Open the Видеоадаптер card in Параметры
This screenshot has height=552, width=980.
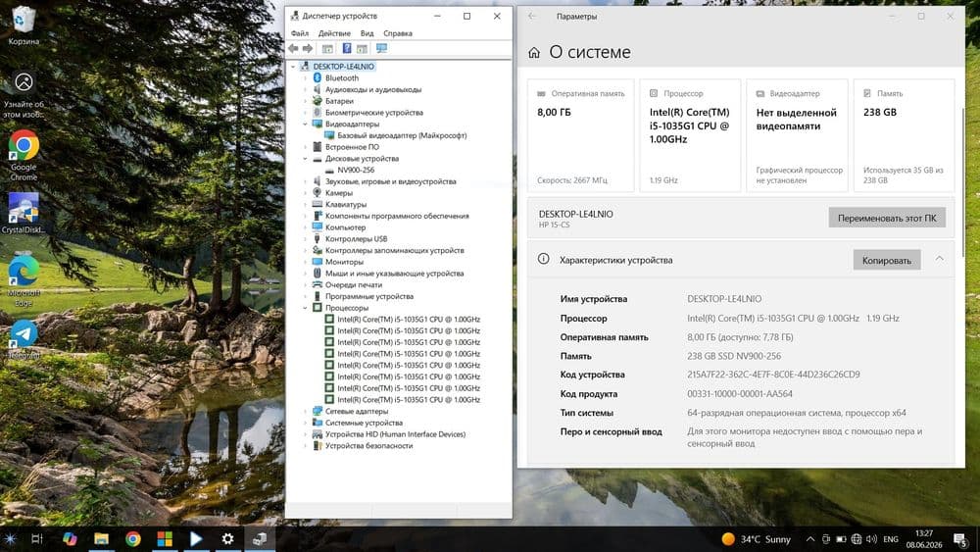coord(797,135)
